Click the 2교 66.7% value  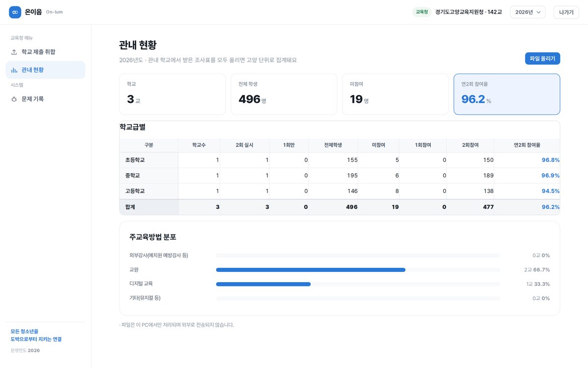coord(537,270)
